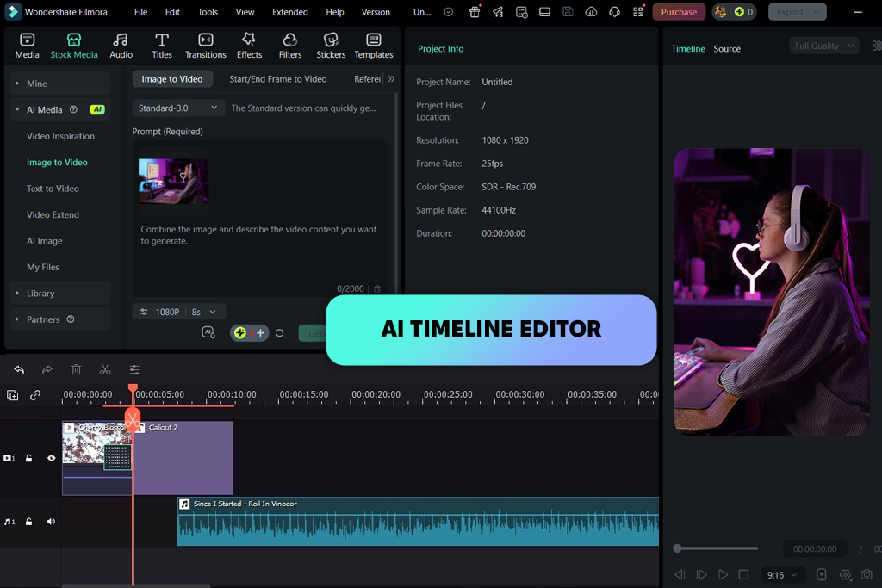This screenshot has width=882, height=588.
Task: Select Text to Video in sidebar
Action: [53, 189]
